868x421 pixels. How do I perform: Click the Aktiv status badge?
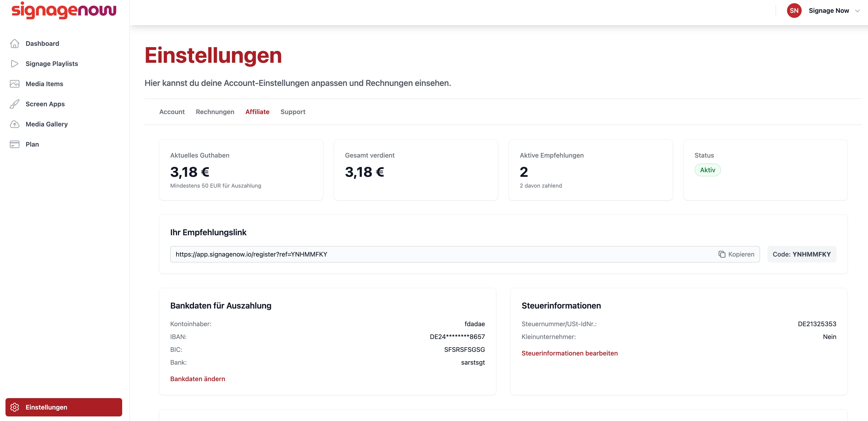point(708,170)
